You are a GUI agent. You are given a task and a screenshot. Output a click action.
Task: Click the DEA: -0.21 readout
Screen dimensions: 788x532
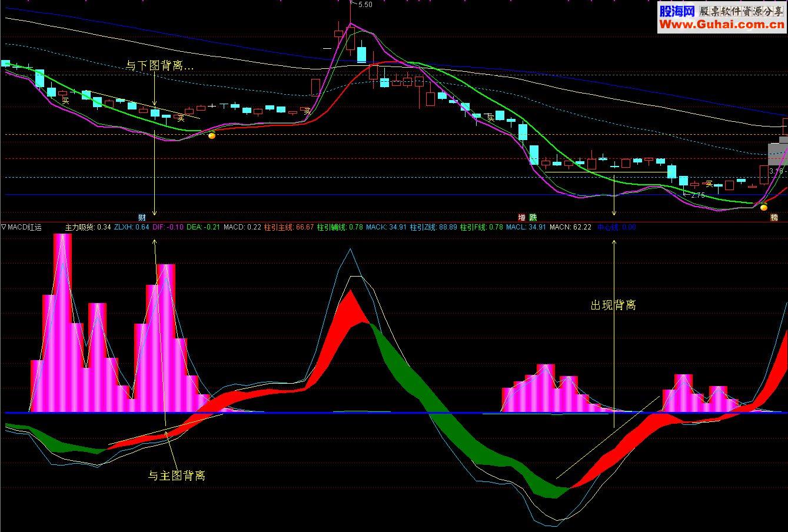(x=203, y=227)
